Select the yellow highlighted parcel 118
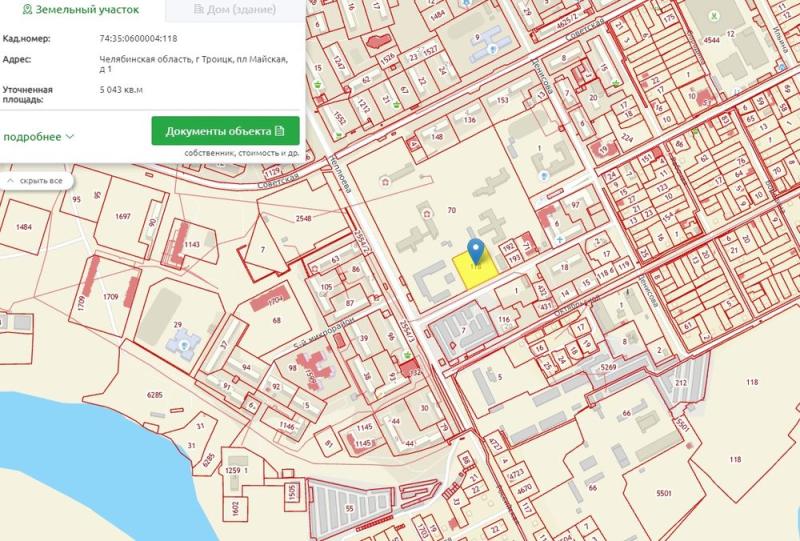Image resolution: width=800 pixels, height=541 pixels. (476, 272)
